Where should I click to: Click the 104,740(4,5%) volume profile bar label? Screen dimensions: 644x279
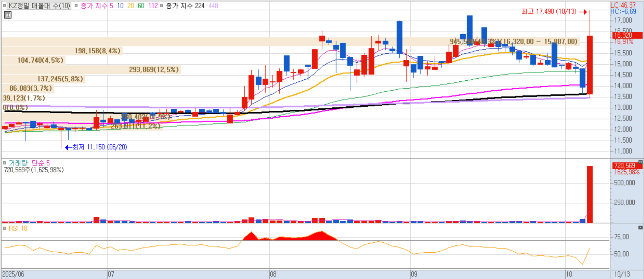(x=41, y=60)
